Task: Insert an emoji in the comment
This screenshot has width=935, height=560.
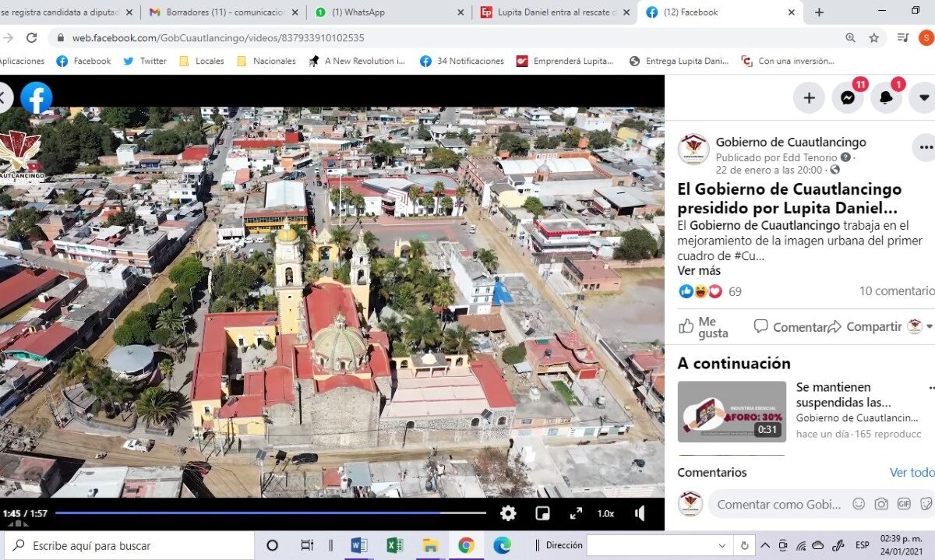Action: (859, 504)
